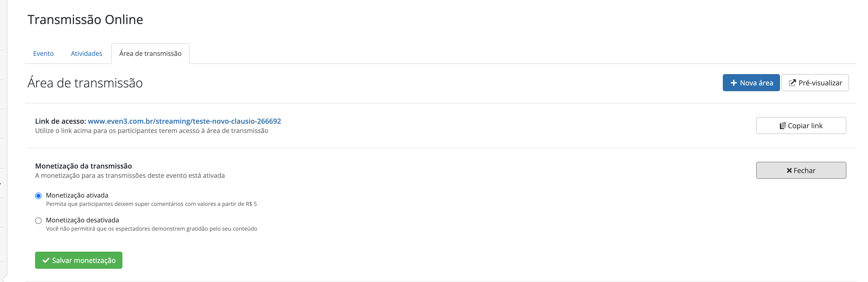
Task: Create a new area with Nova área
Action: pos(751,83)
